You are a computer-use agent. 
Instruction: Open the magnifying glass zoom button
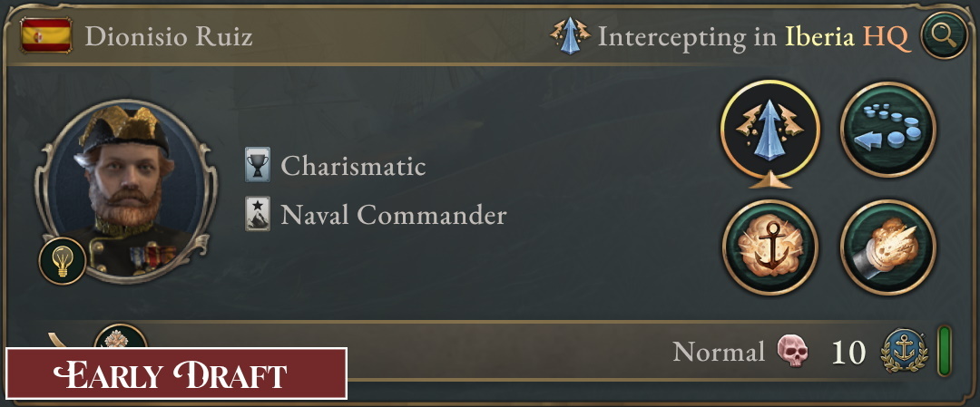pos(944,36)
